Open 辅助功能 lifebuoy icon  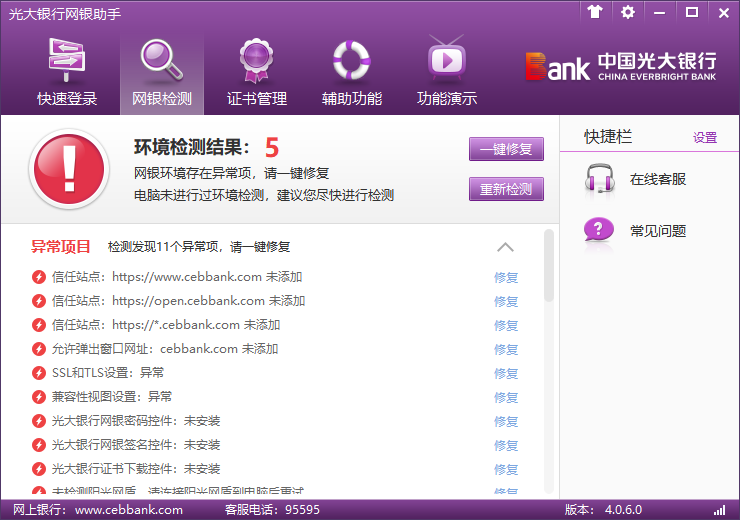351,60
